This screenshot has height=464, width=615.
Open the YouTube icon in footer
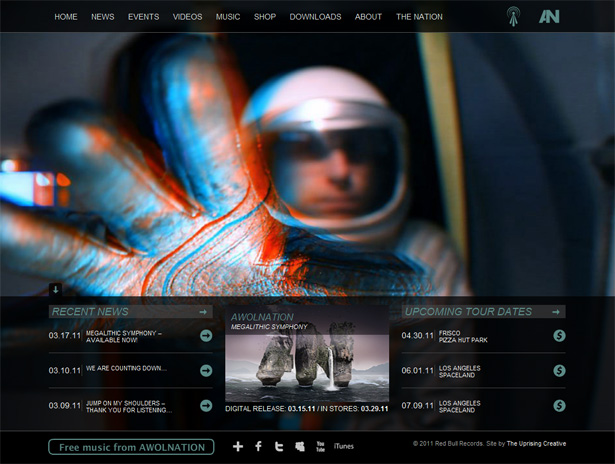(x=320, y=446)
